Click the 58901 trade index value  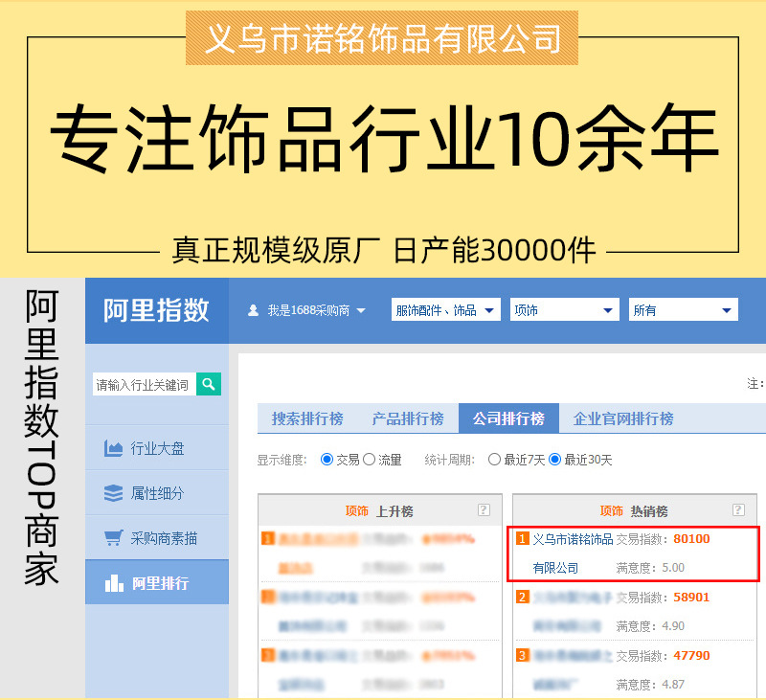[691, 597]
